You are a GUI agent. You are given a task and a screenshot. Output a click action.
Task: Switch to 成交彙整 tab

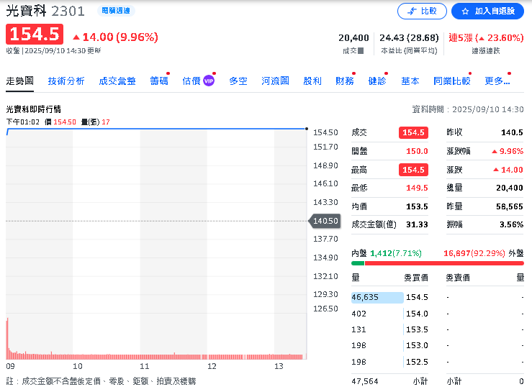117,81
